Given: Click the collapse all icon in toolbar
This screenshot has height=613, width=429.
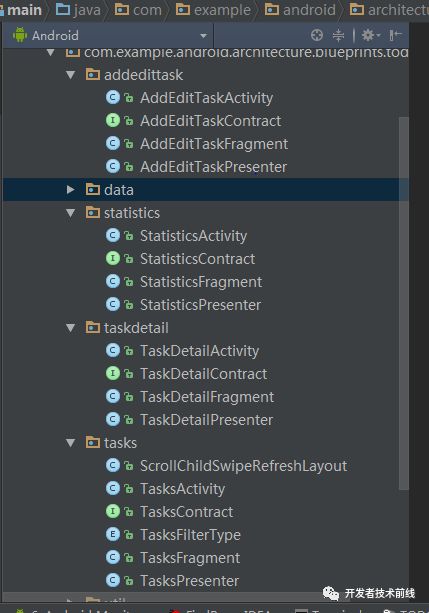Looking at the screenshot, I should tap(338, 35).
